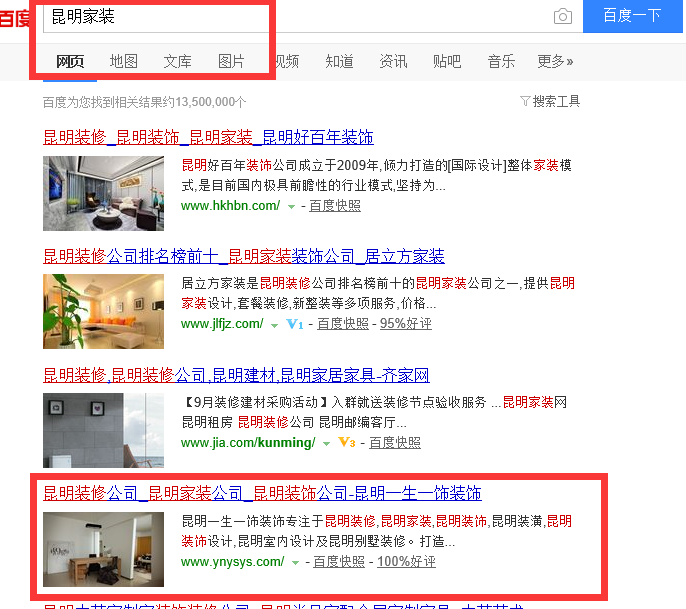
Task: Open the search tools filter icon
Action: [525, 101]
